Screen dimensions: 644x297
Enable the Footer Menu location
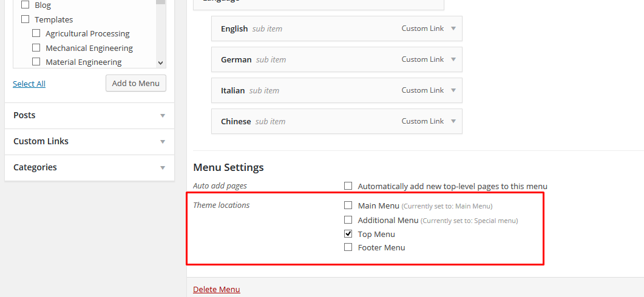click(348, 247)
